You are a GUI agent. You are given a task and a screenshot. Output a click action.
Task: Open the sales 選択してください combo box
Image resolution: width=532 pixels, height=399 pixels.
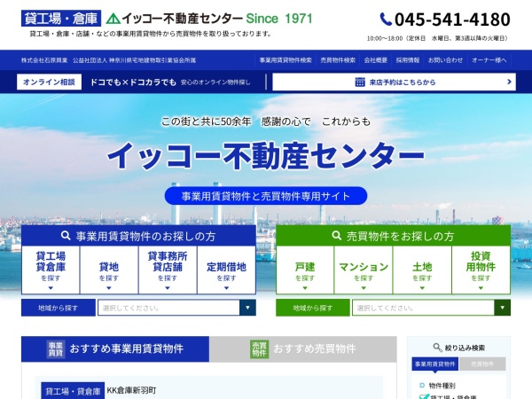[x=431, y=308]
